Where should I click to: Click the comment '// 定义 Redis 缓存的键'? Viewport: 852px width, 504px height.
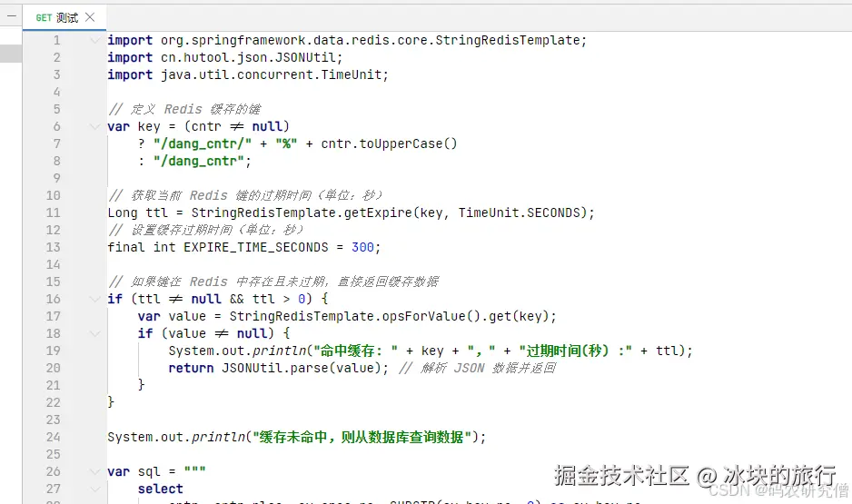click(x=184, y=109)
